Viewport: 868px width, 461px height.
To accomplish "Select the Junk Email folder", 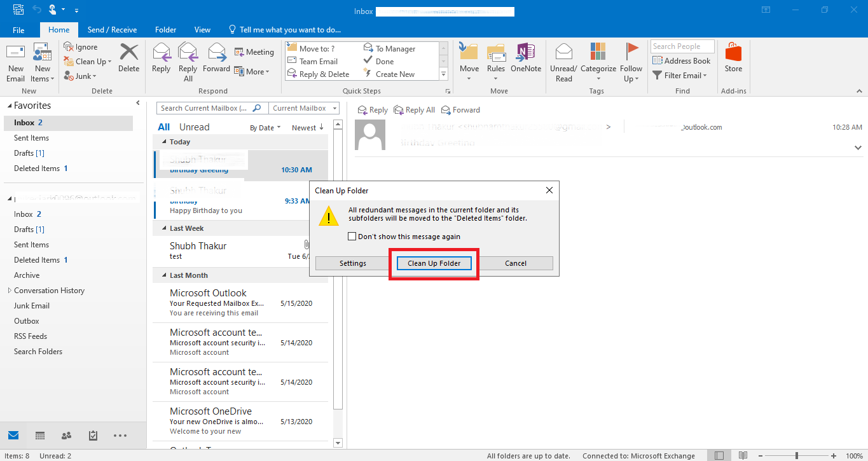I will (32, 306).
